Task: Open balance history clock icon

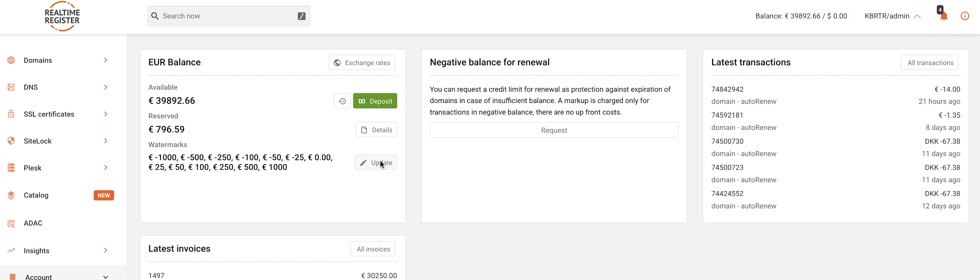Action: [343, 101]
